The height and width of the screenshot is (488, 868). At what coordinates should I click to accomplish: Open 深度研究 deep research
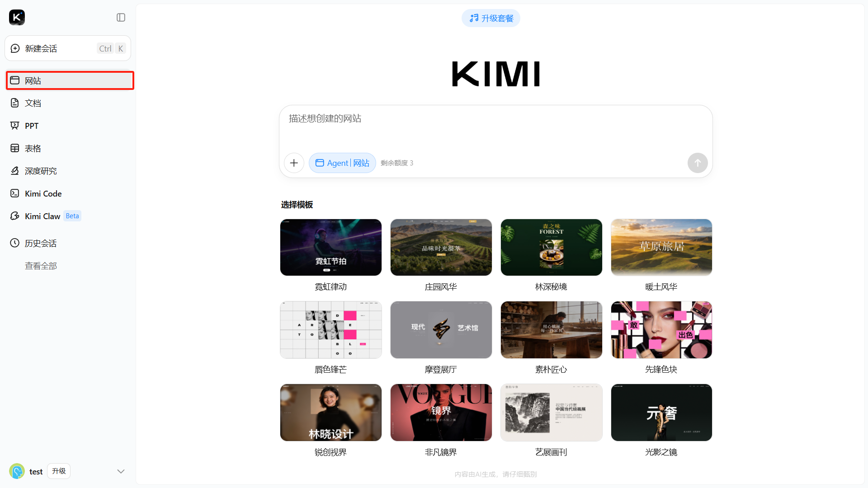click(x=41, y=171)
